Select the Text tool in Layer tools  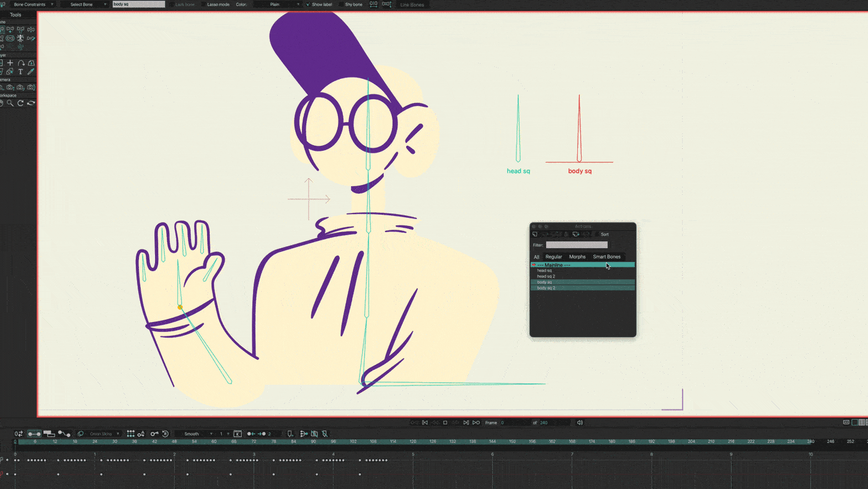(x=20, y=72)
